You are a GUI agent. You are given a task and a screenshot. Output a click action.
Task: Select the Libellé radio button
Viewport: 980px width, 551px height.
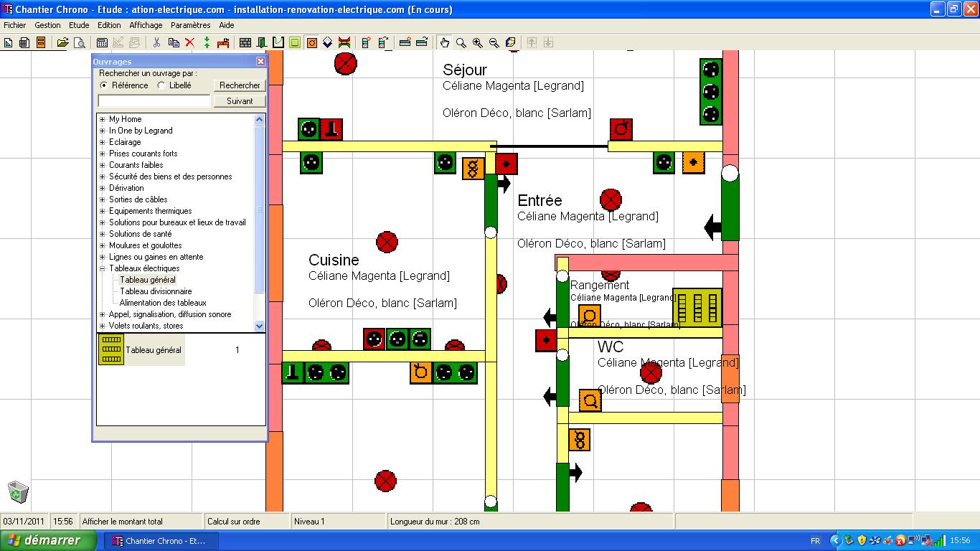(161, 85)
